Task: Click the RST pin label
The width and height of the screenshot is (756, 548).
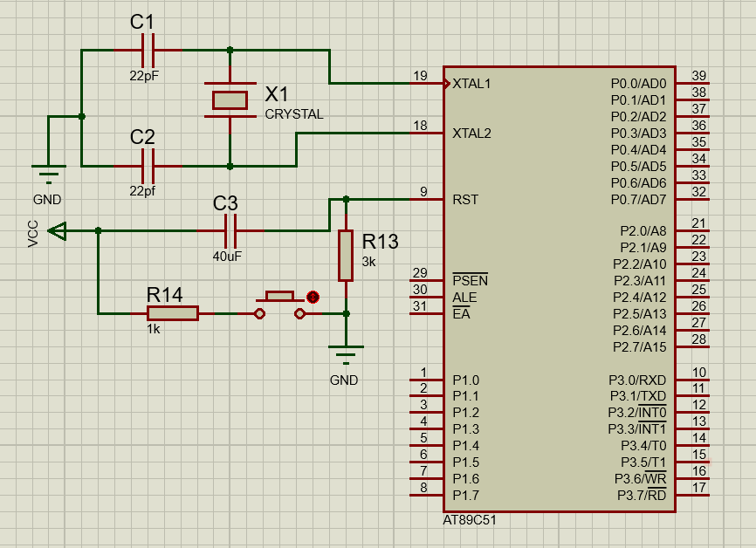Action: tap(465, 200)
